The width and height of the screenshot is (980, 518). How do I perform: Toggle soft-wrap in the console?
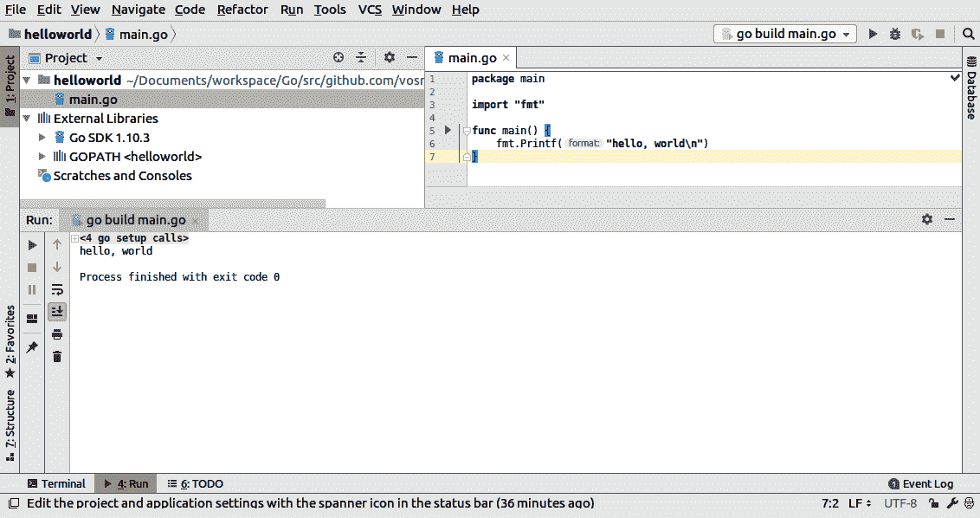click(x=57, y=289)
